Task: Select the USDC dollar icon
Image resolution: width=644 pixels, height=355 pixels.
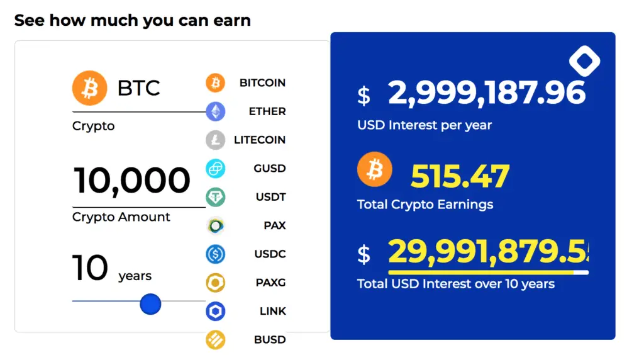Action: (215, 254)
